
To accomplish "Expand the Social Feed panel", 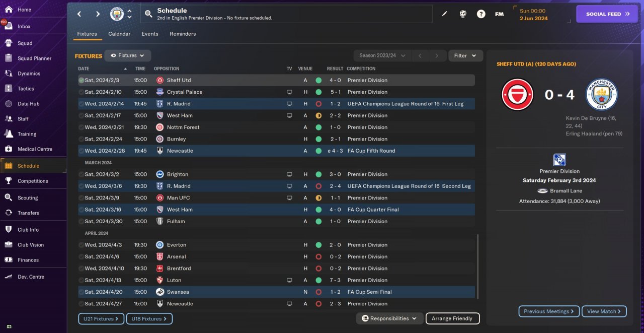I will pyautogui.click(x=608, y=14).
